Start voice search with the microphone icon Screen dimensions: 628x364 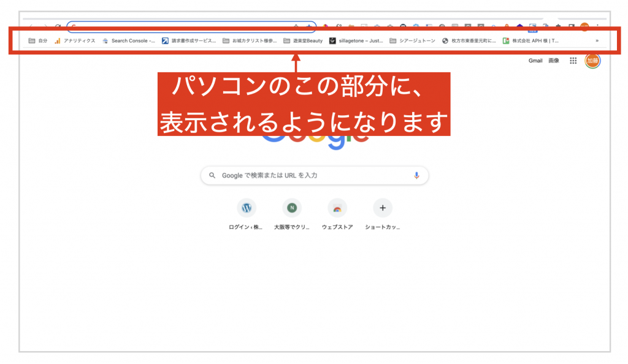[416, 176]
